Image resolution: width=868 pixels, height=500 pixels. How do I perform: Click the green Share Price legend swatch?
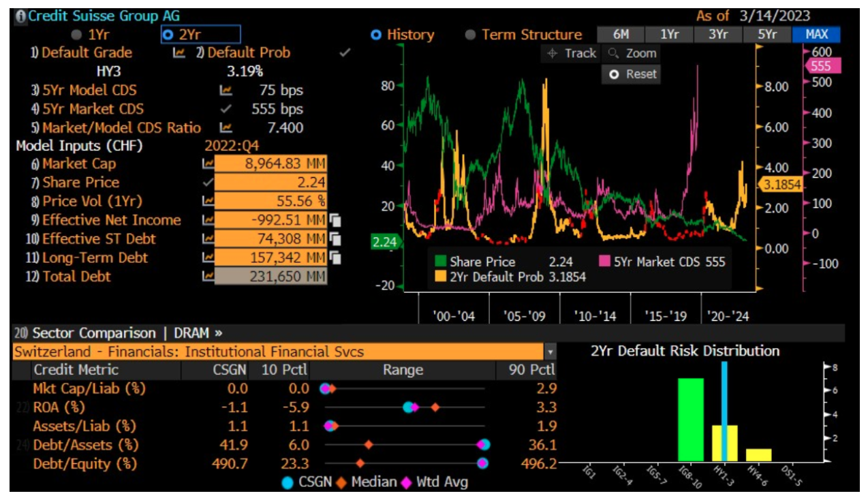[x=441, y=262]
